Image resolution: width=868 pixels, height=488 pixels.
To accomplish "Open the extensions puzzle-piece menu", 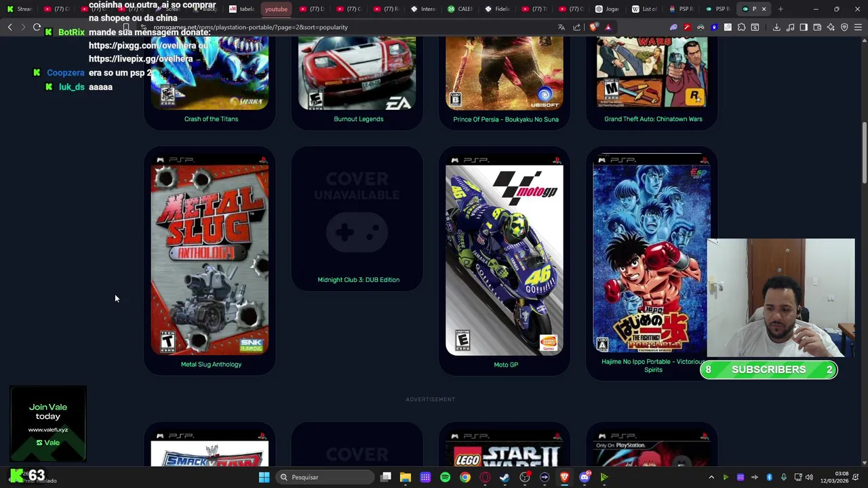I will pyautogui.click(x=741, y=27).
